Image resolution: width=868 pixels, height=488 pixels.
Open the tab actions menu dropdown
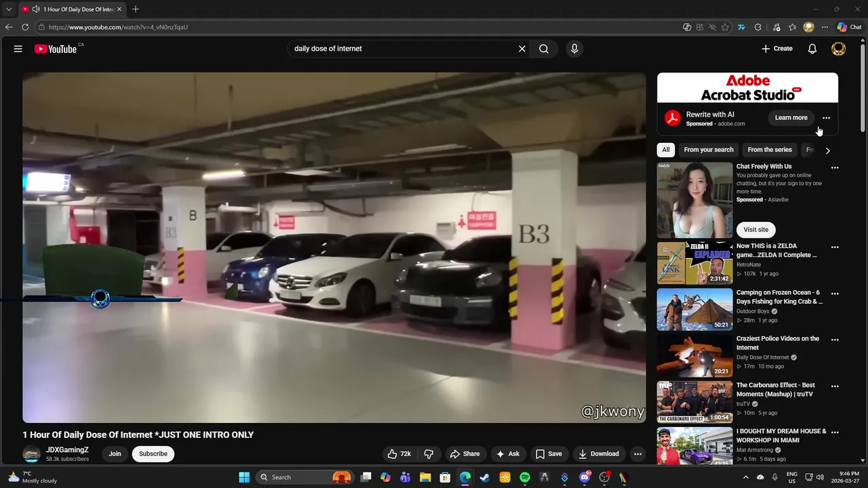[9, 9]
